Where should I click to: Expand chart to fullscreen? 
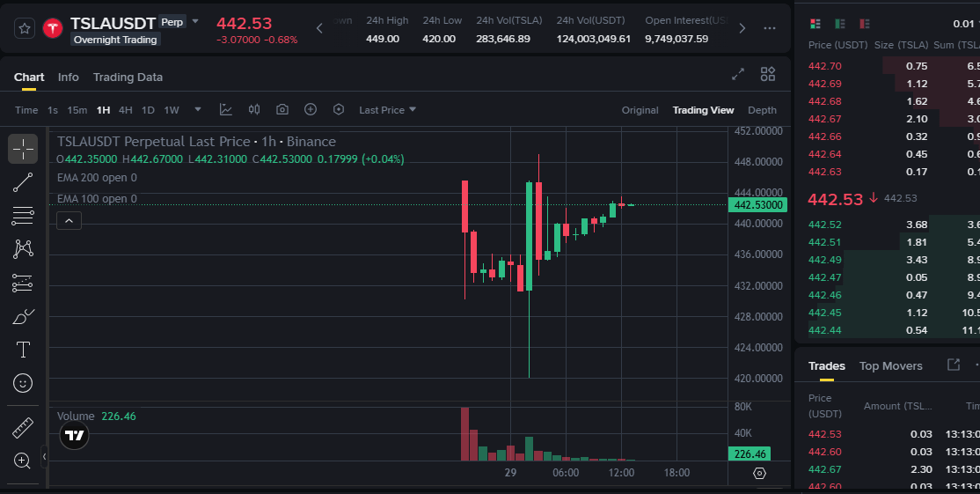[x=738, y=74]
